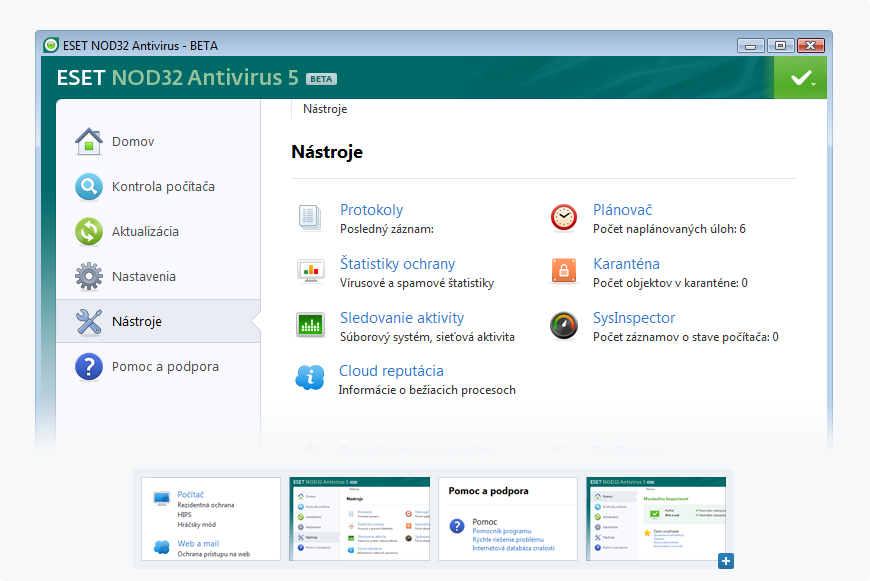Click the Cloud reputácia info icon

310,378
